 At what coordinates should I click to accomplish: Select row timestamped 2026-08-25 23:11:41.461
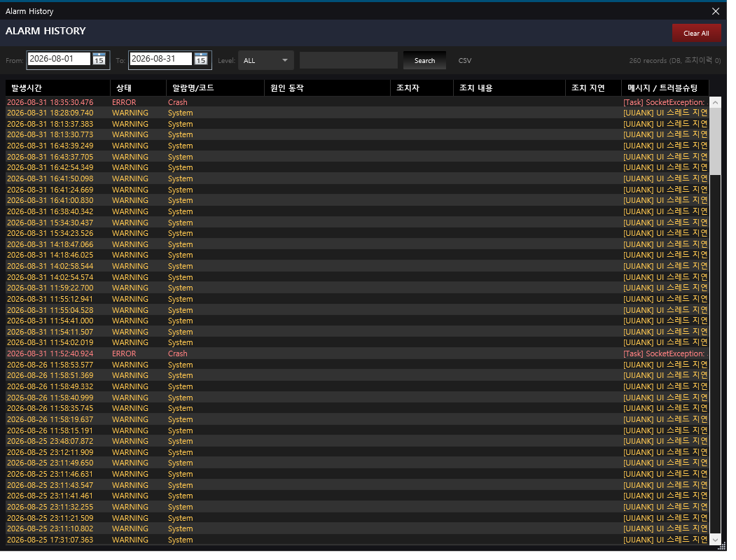click(x=357, y=496)
